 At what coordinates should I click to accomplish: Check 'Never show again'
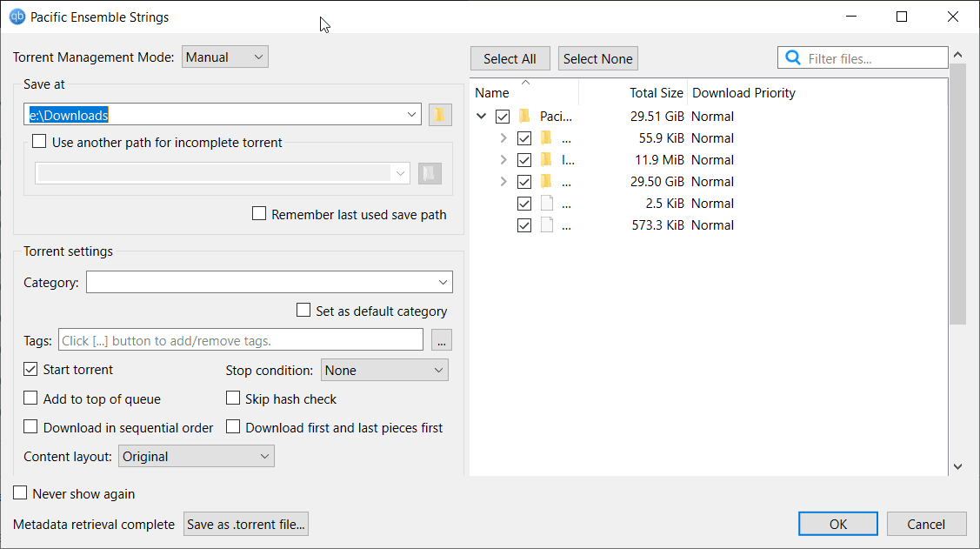[20, 493]
